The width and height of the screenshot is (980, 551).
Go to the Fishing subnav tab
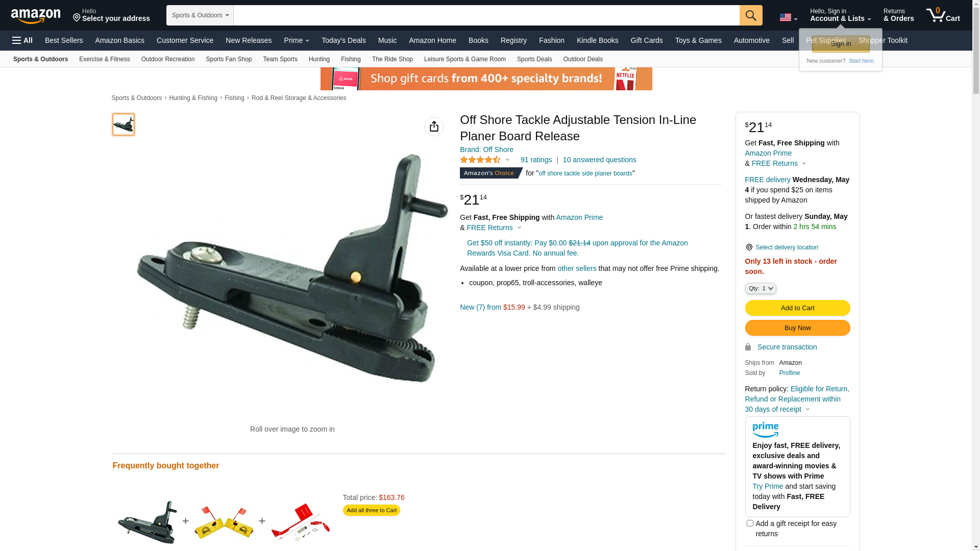[x=351, y=59]
